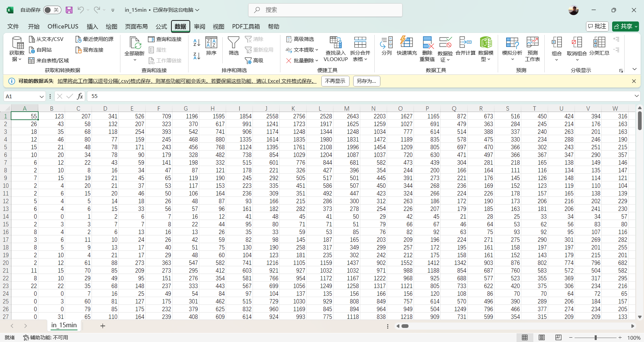Open Forecast Sheet (预测工作表) icon

click(x=533, y=49)
